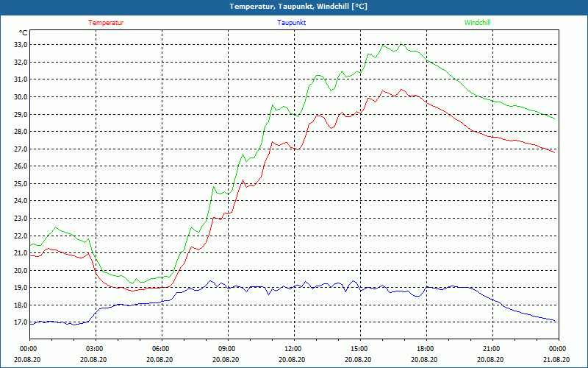Click the '21:00' time axis label
Screen dimensions: 588x368
490,349
